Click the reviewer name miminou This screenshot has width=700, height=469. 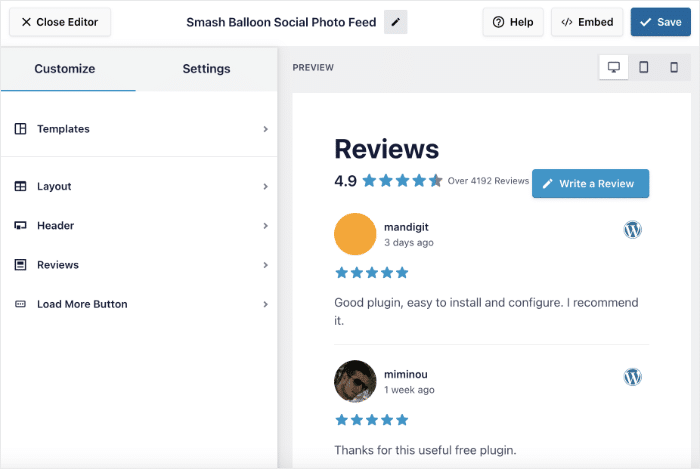[406, 374]
